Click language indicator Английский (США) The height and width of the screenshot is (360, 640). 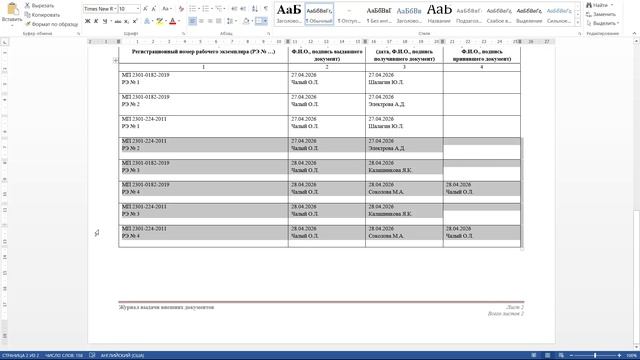point(122,356)
